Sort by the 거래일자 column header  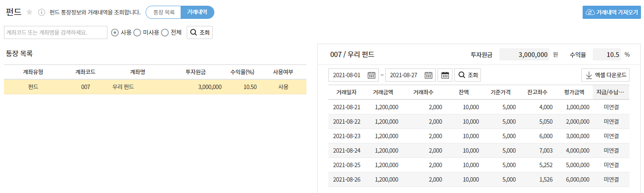[x=346, y=93]
